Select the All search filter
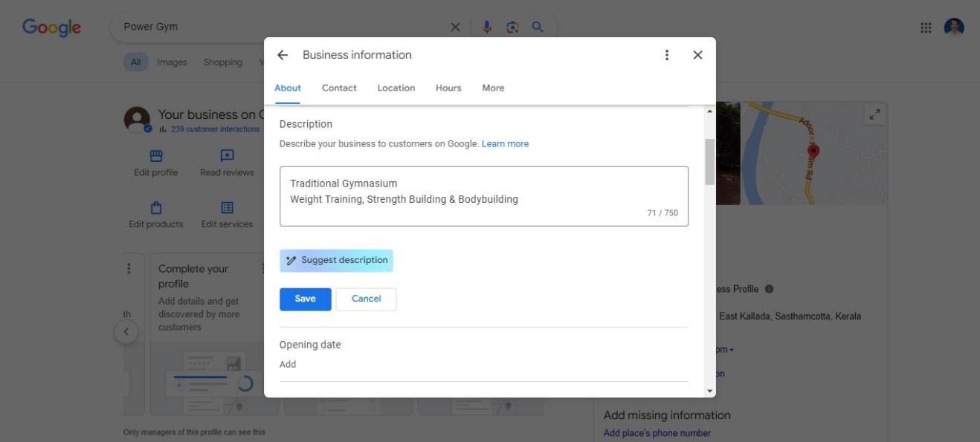980x442 pixels. [135, 62]
